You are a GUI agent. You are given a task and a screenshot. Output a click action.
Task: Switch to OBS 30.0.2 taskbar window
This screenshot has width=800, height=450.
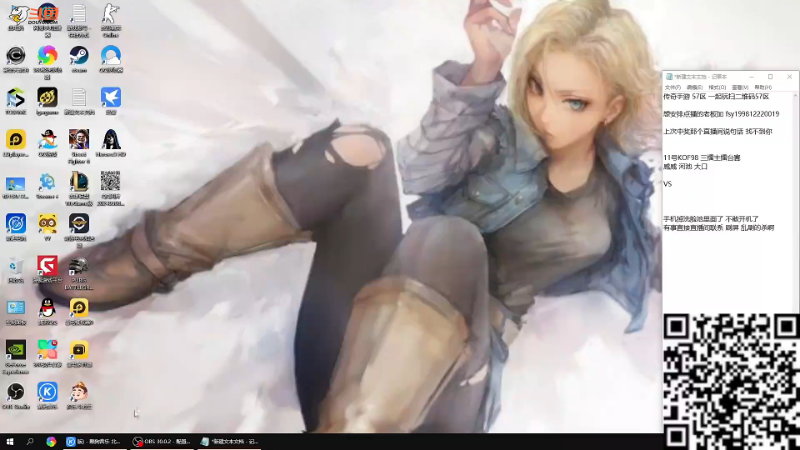pos(161,442)
